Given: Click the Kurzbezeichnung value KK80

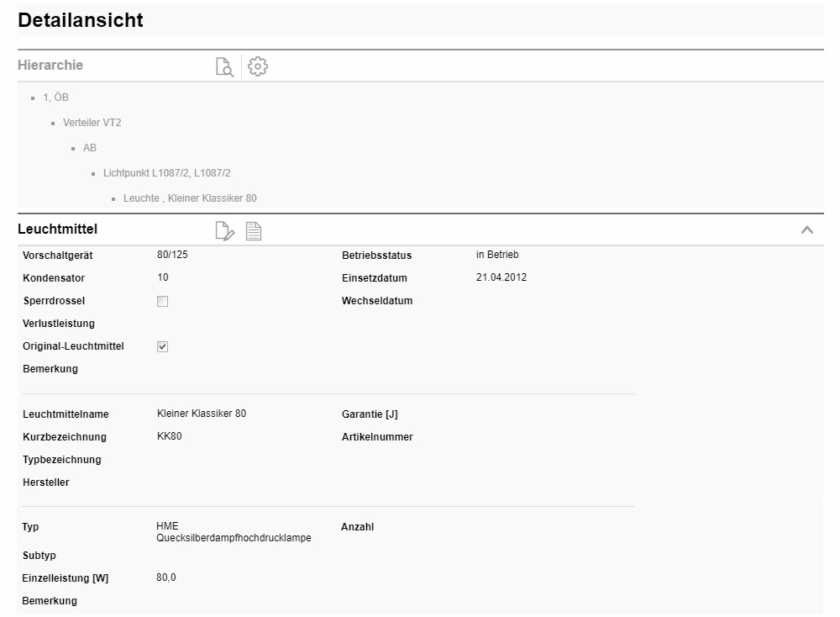Looking at the screenshot, I should pos(169,436).
